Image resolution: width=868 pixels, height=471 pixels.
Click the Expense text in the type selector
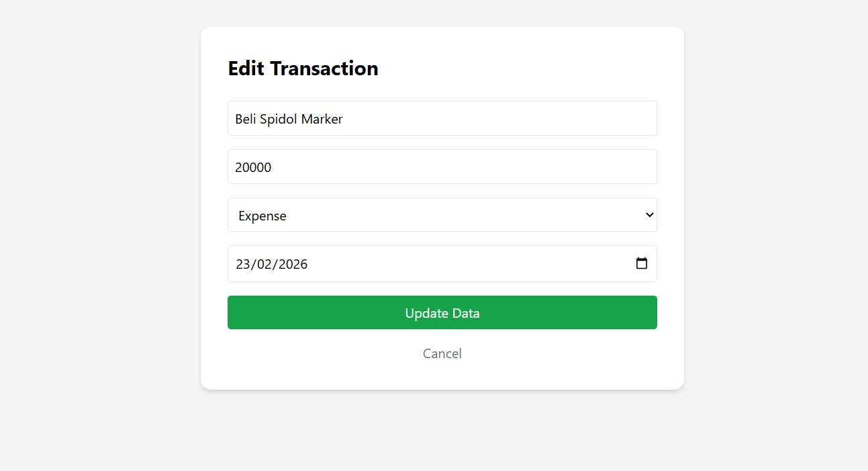coord(262,216)
